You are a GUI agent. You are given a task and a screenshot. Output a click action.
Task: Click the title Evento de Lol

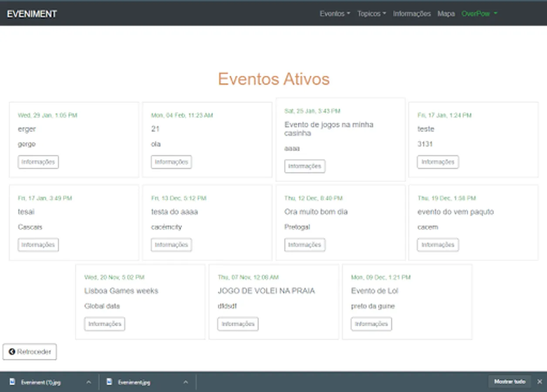pyautogui.click(x=375, y=291)
